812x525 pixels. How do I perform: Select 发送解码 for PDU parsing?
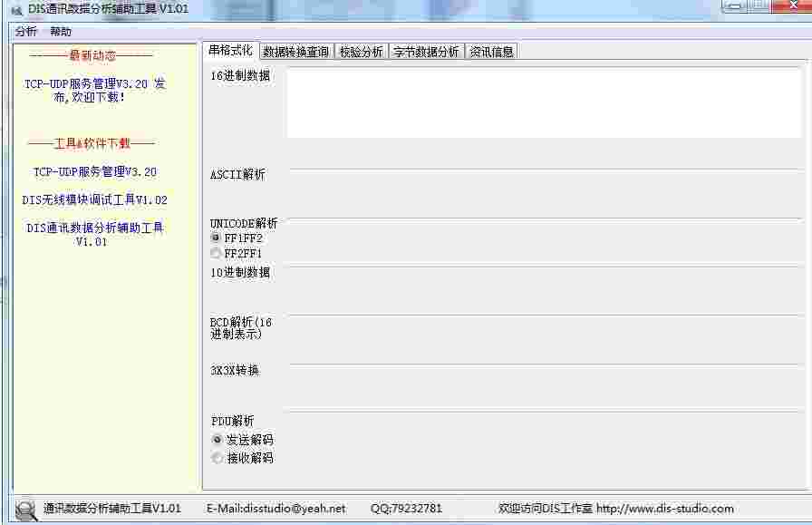tap(216, 440)
